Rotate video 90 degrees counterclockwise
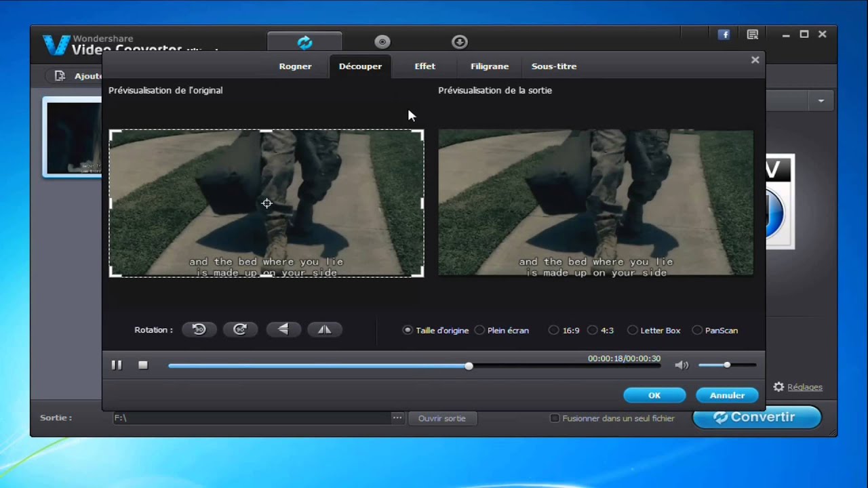The image size is (868, 488). (x=199, y=329)
